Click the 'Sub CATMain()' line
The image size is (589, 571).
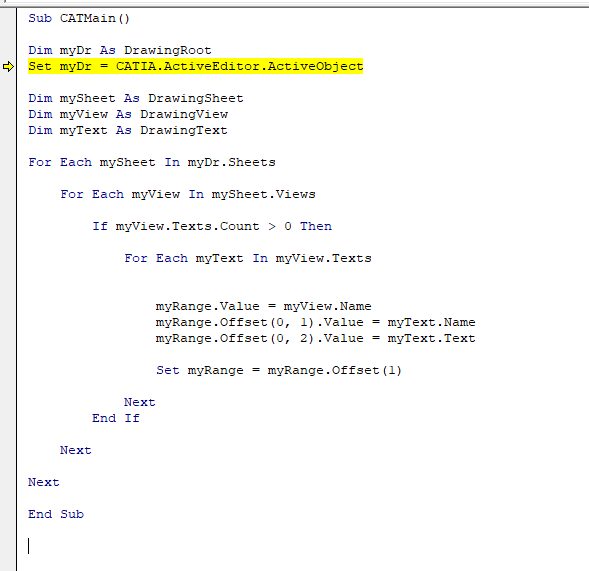click(79, 18)
